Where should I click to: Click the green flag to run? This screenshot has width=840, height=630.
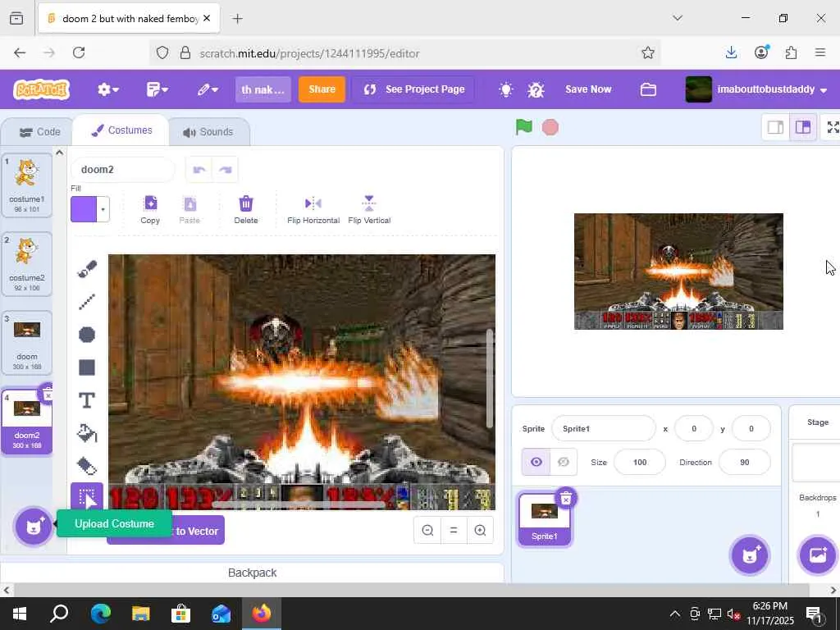[x=524, y=127]
